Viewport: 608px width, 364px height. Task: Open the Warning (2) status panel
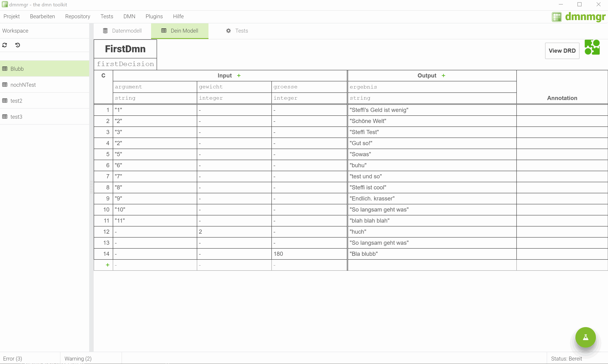78,359
